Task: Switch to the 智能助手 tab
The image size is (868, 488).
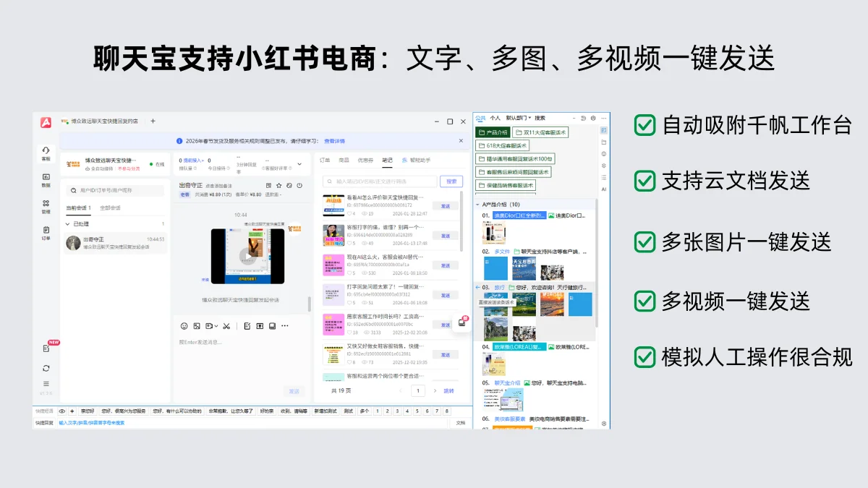Action: [417, 160]
